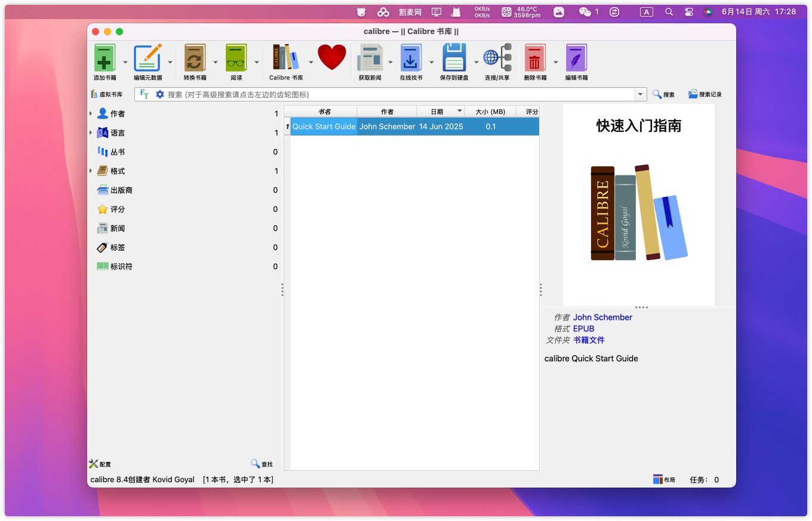Screen dimensions: 812x521
Task: Open the 书籍文件 folder link
Action: (589, 340)
